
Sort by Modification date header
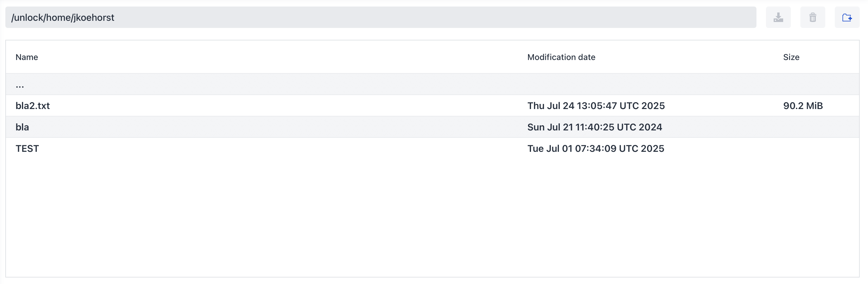[x=561, y=57]
